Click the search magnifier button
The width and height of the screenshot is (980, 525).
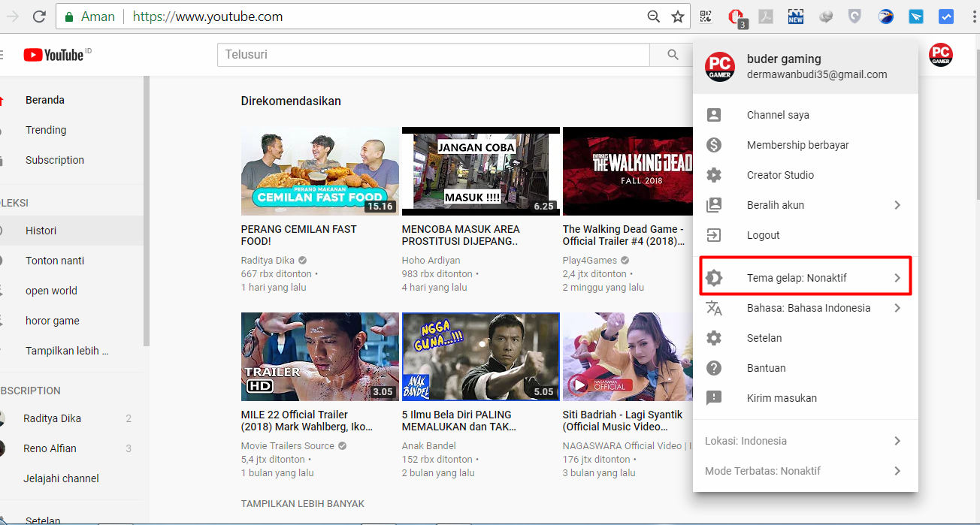[x=673, y=55]
